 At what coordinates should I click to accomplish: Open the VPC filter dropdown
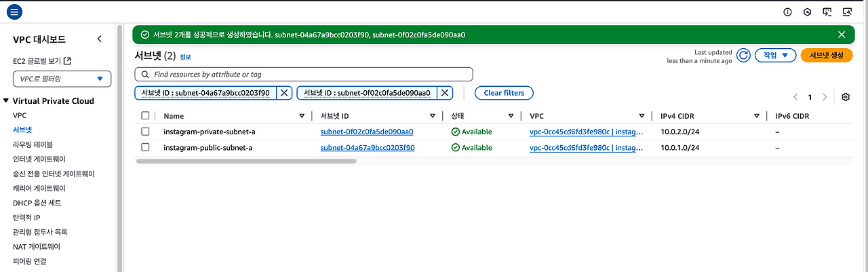[62, 79]
